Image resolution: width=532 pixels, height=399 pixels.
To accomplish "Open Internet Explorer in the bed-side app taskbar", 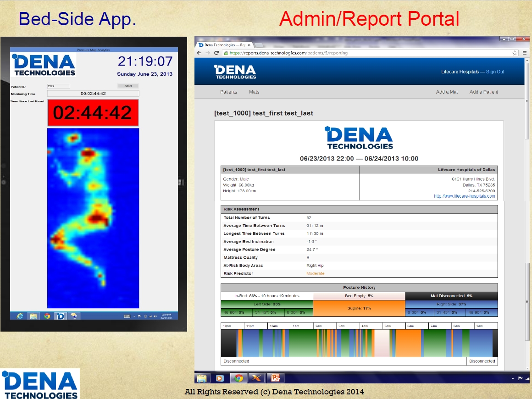I will [x=20, y=316].
